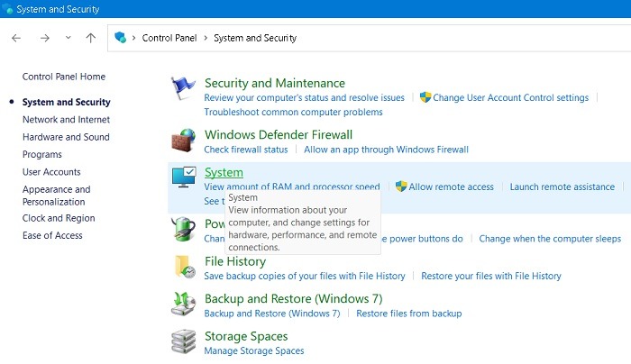Click the System and Security breadcrumb in address bar
This screenshot has width=631, height=364.
[x=254, y=38]
